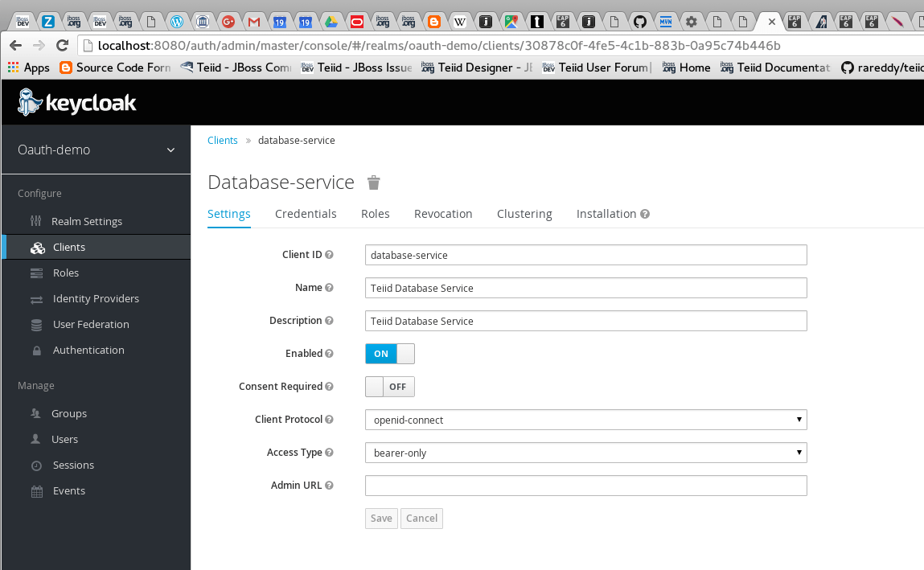Save the client settings
924x570 pixels.
[x=380, y=518]
